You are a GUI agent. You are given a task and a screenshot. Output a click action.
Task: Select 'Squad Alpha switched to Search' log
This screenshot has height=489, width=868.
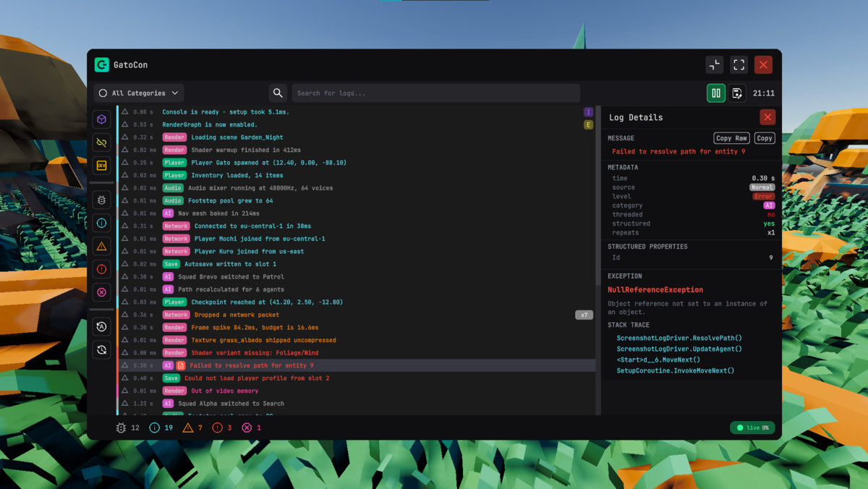(x=358, y=403)
